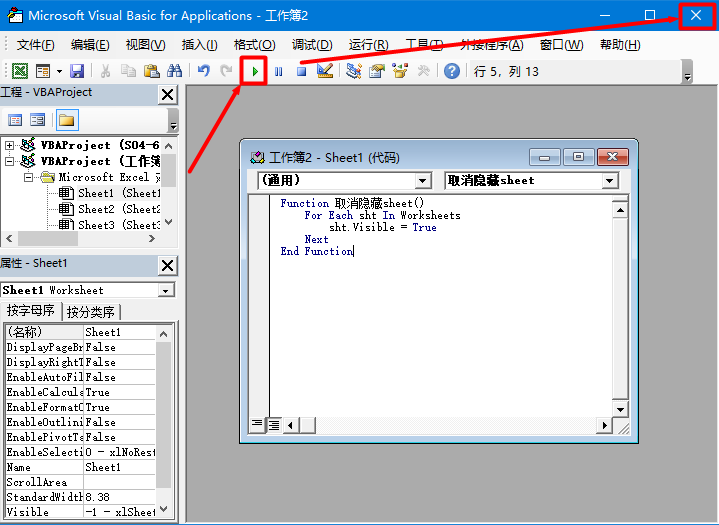
Task: Click the project tree scroll right arrow
Action: click(x=152, y=238)
